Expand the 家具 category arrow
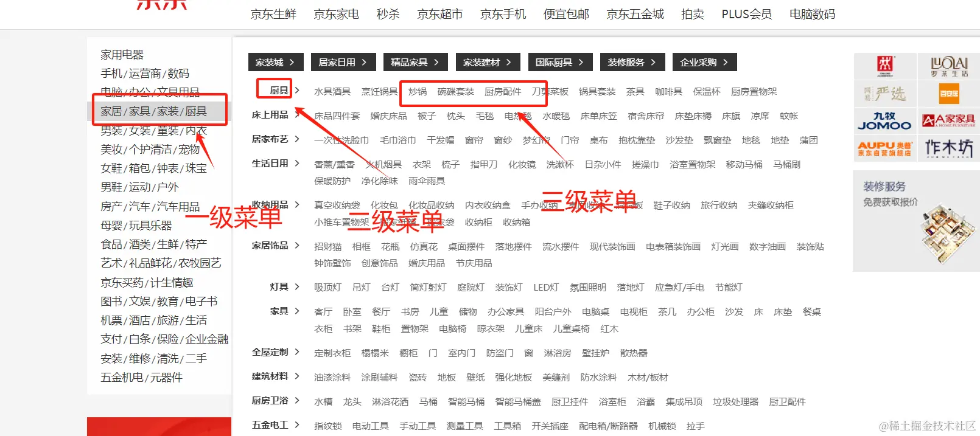Image resolution: width=980 pixels, height=436 pixels. point(297,311)
